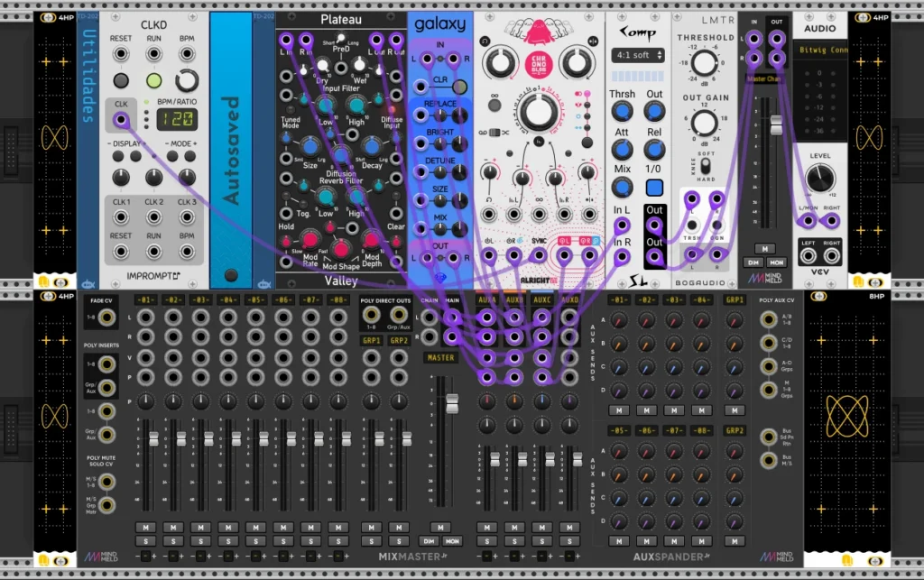Mute the AUXB return channel

pos(514,528)
